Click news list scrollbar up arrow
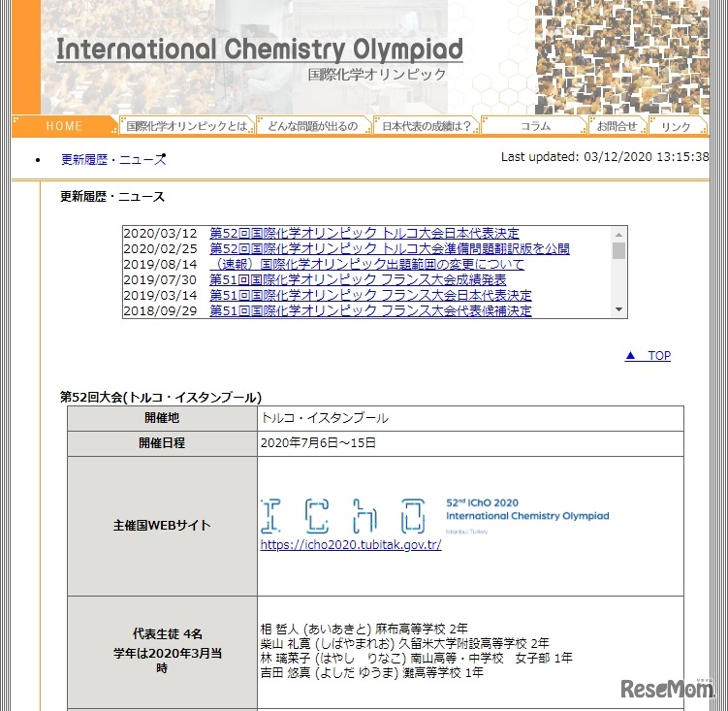Image resolution: width=728 pixels, height=711 pixels. click(x=618, y=234)
